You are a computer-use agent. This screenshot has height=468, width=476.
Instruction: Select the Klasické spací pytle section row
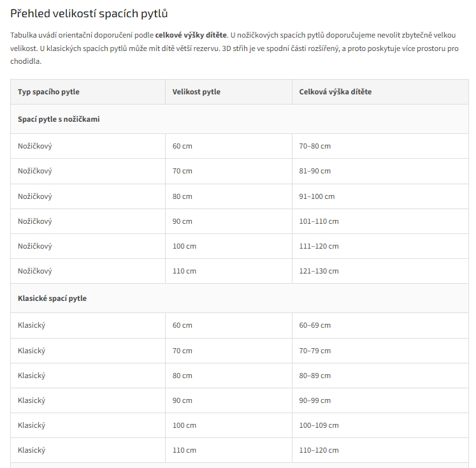point(240,298)
